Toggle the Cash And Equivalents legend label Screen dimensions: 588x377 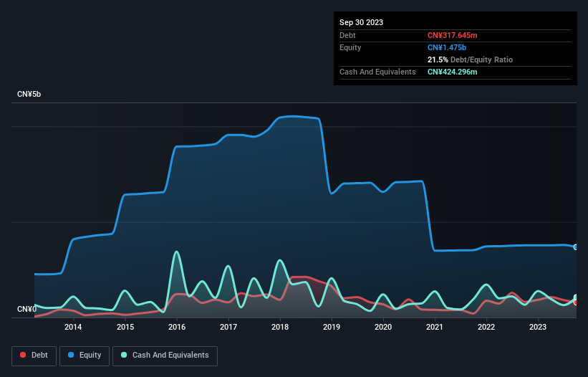pyautogui.click(x=169, y=355)
